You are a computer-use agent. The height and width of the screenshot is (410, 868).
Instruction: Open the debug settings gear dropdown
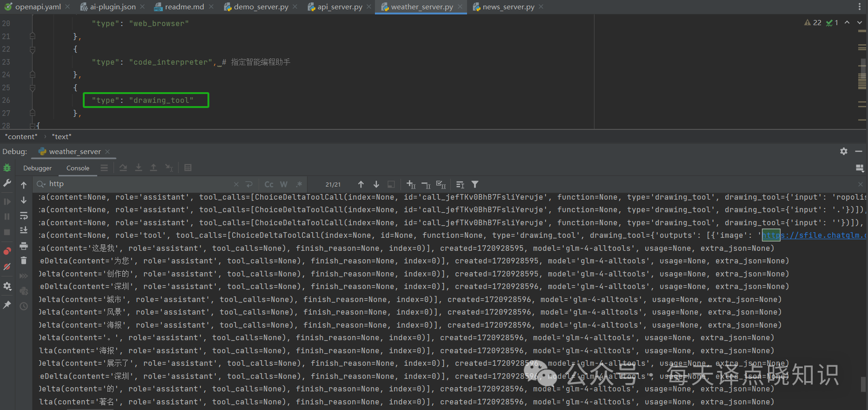click(7, 286)
